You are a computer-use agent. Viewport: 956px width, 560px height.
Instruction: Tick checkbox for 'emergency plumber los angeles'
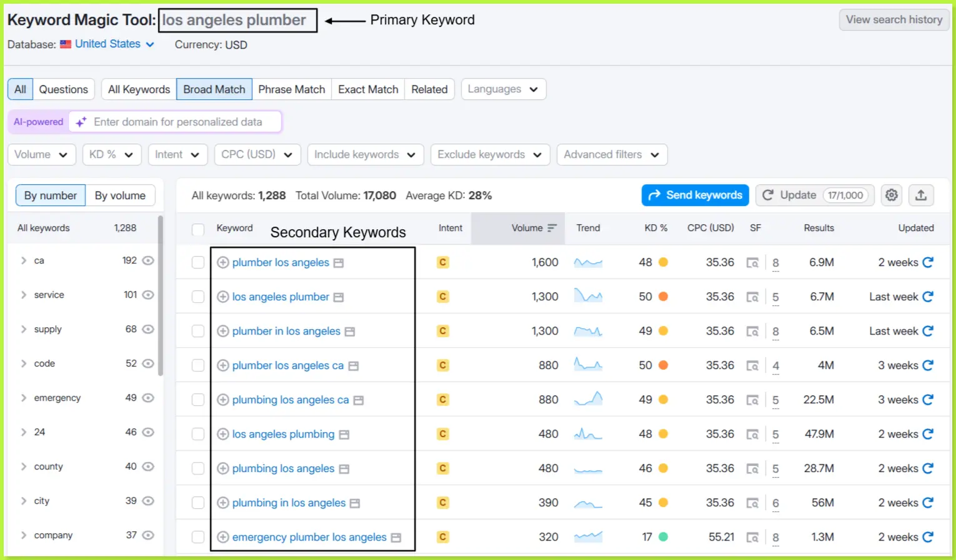click(x=198, y=538)
